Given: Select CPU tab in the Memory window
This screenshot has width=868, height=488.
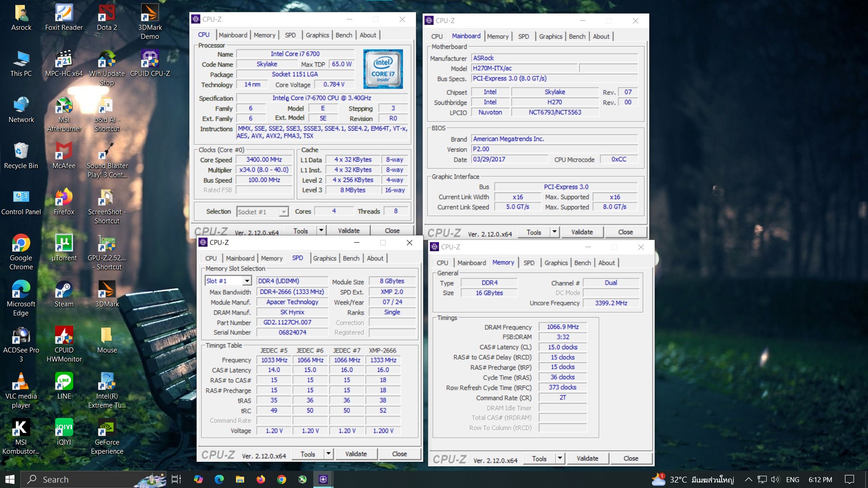Looking at the screenshot, I should click(x=443, y=263).
